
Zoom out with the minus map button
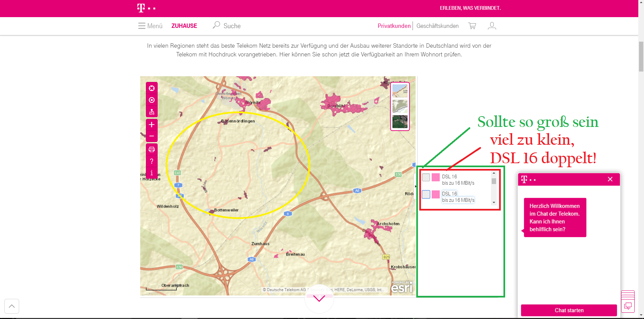click(152, 136)
